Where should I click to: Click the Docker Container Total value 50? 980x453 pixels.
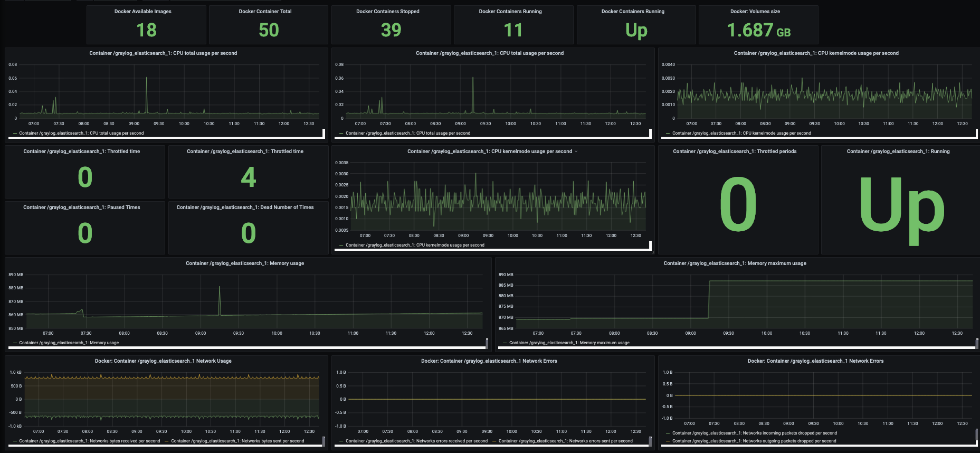(x=269, y=30)
